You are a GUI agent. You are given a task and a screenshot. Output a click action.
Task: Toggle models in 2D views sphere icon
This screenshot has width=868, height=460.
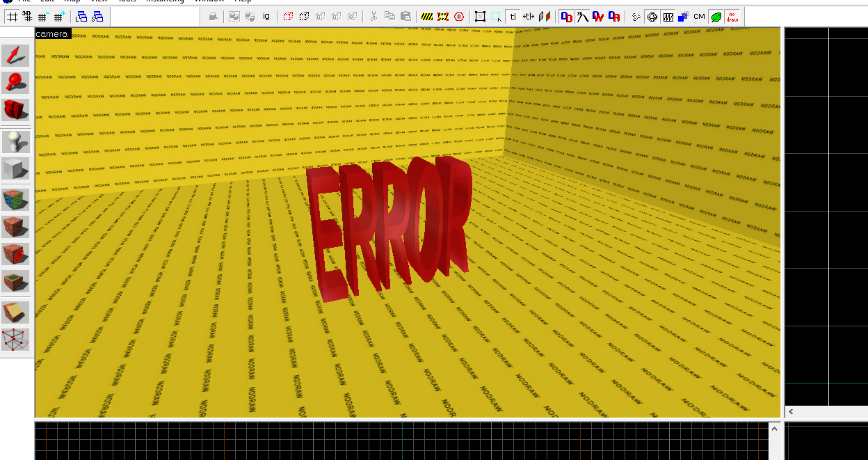(652, 17)
